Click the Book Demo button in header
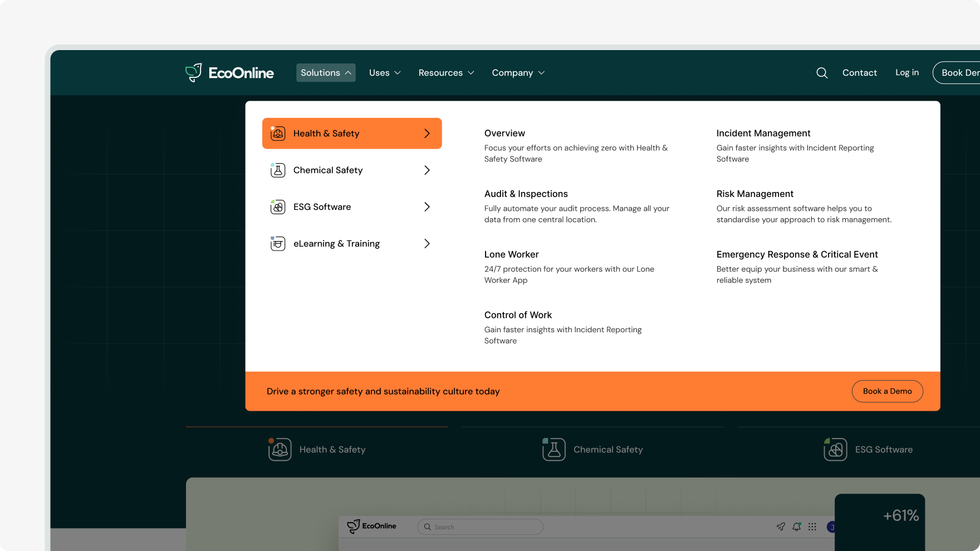 coord(957,73)
